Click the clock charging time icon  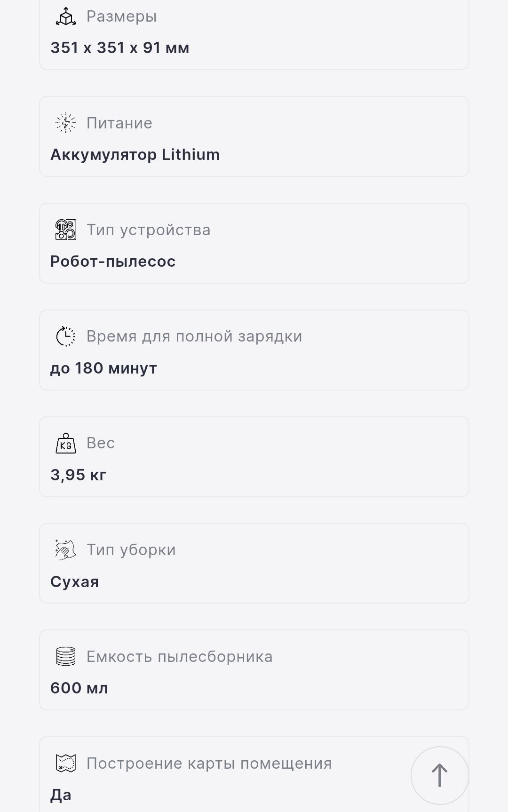pyautogui.click(x=66, y=336)
